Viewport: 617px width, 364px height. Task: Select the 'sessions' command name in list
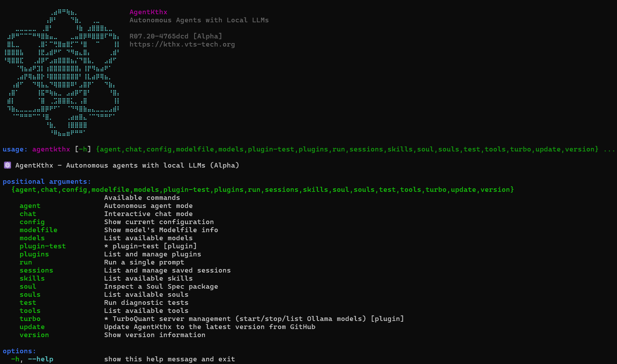coord(36,270)
